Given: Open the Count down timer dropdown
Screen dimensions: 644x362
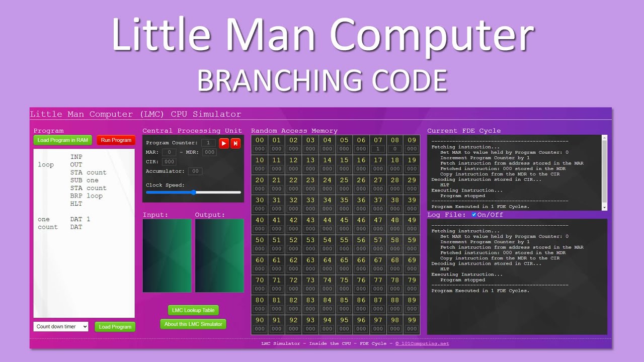Looking at the screenshot, I should (60, 326).
